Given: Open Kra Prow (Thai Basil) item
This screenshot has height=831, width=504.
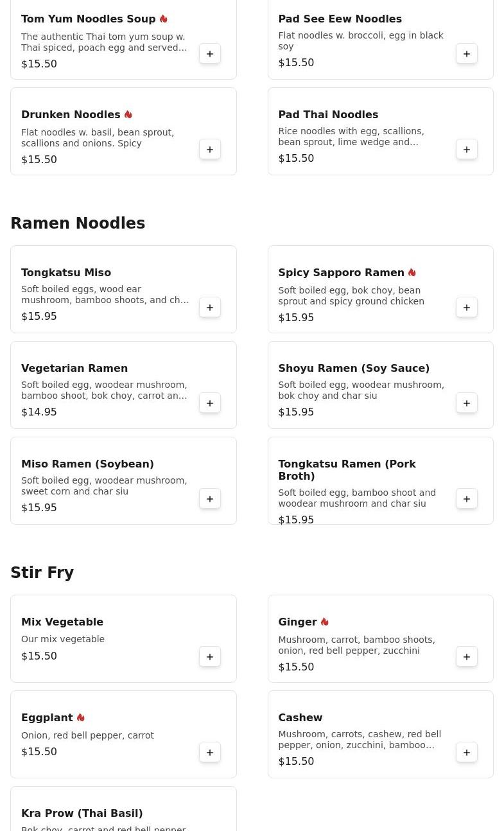Looking at the screenshot, I should (82, 813).
